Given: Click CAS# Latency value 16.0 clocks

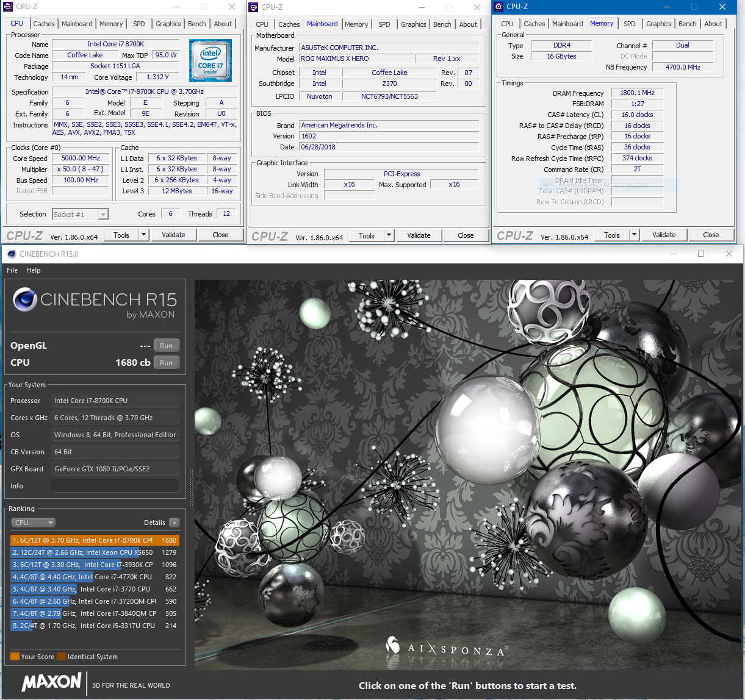Looking at the screenshot, I should (637, 115).
